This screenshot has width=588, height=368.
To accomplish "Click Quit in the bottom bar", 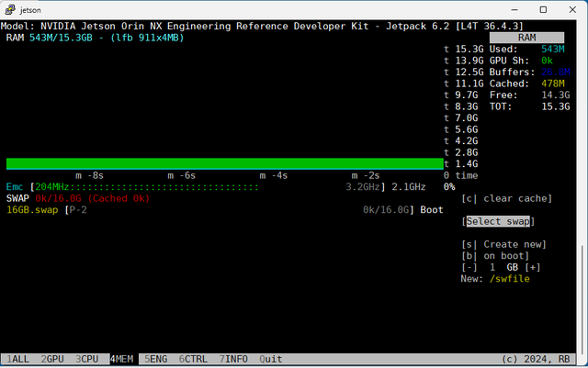I will click(x=271, y=359).
